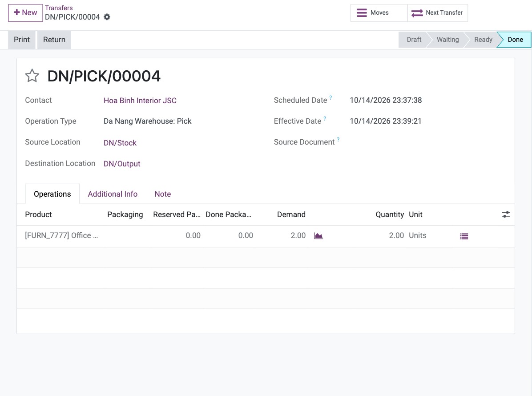Select the Ready status stage
Viewport: 532px width, 396px height.
pyautogui.click(x=483, y=40)
